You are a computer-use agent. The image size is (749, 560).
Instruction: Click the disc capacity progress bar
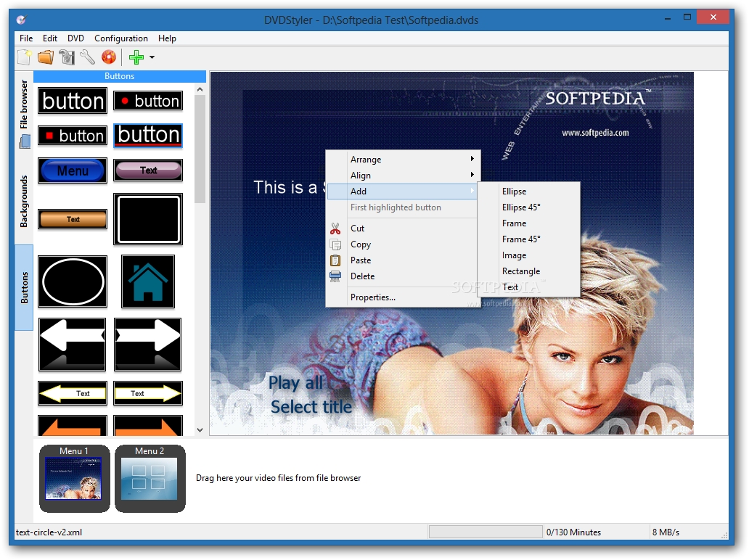pos(486,532)
